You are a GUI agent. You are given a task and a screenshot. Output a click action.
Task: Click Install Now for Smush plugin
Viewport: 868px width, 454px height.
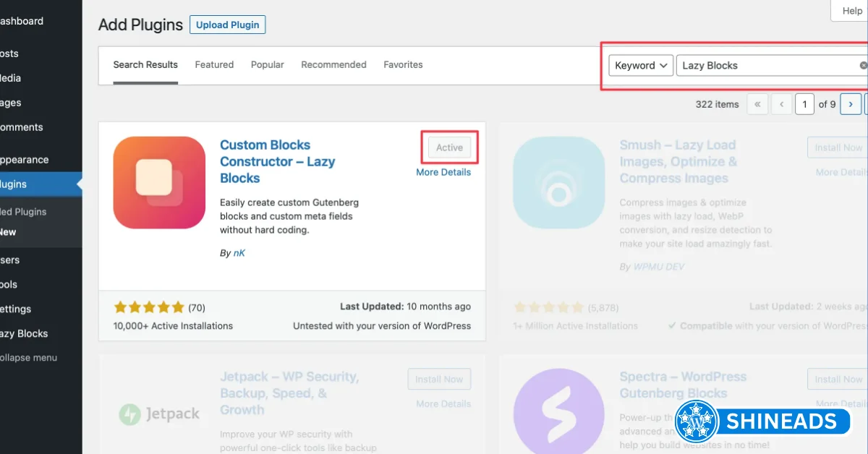(838, 147)
